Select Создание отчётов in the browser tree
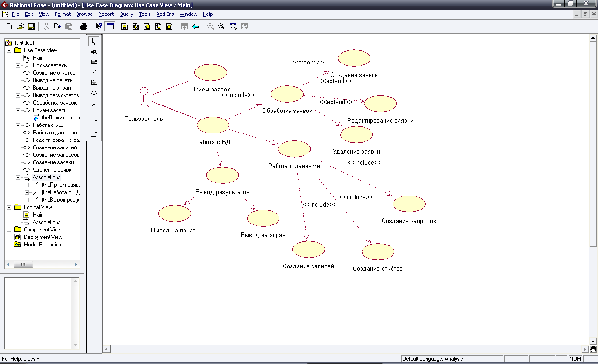Image resolution: width=598 pixels, height=364 pixels. coord(54,73)
